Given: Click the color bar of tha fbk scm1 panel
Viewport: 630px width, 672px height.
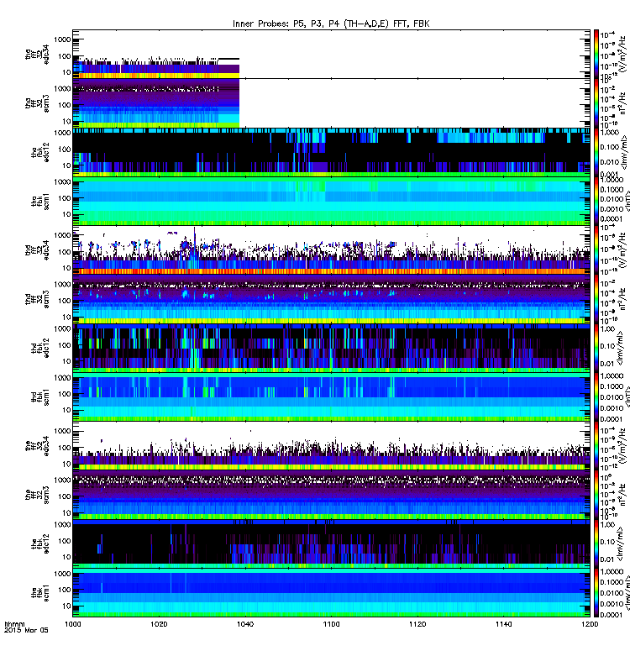Looking at the screenshot, I should (x=596, y=201).
